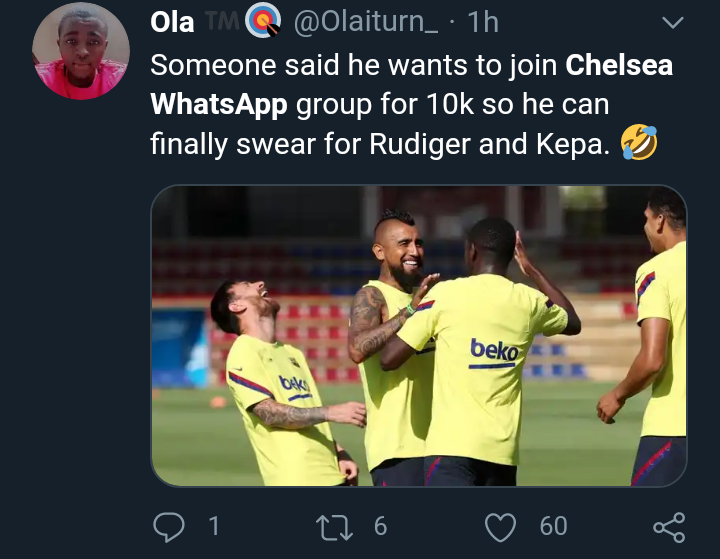Click the reply count showing 1
The height and width of the screenshot is (559, 720).
point(212,525)
